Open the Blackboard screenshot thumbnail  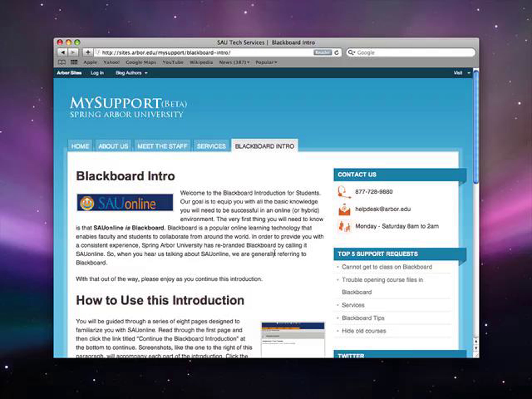pos(293,340)
